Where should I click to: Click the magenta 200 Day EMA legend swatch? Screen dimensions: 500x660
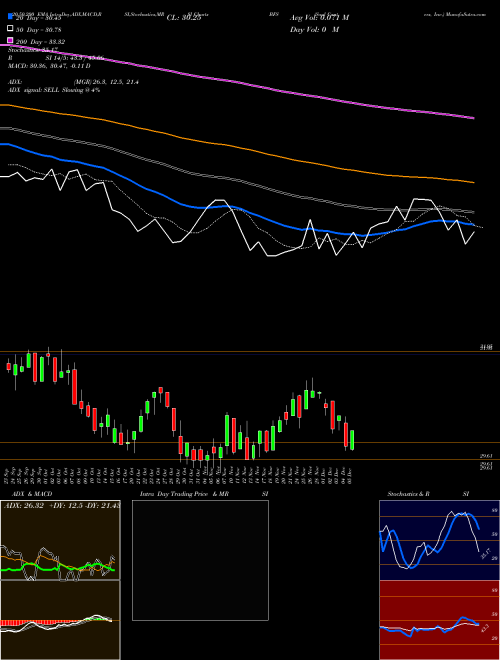pyautogui.click(x=10, y=40)
